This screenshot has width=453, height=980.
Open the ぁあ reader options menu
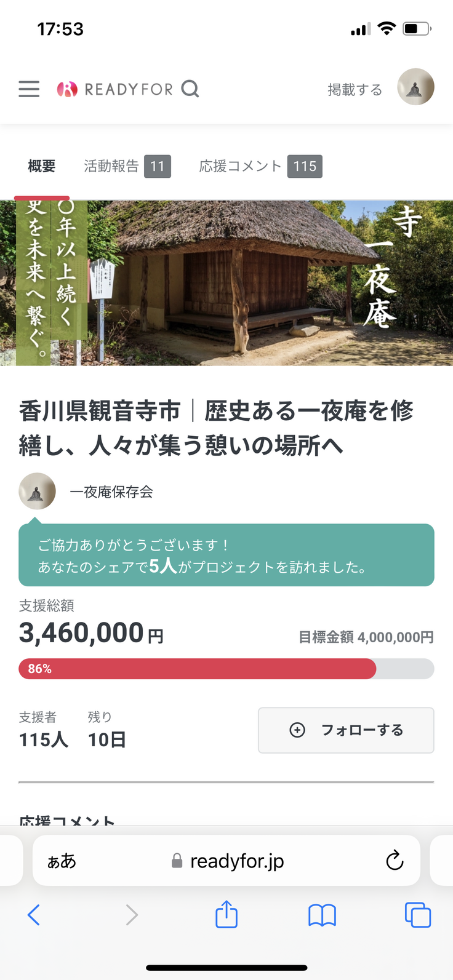click(62, 861)
